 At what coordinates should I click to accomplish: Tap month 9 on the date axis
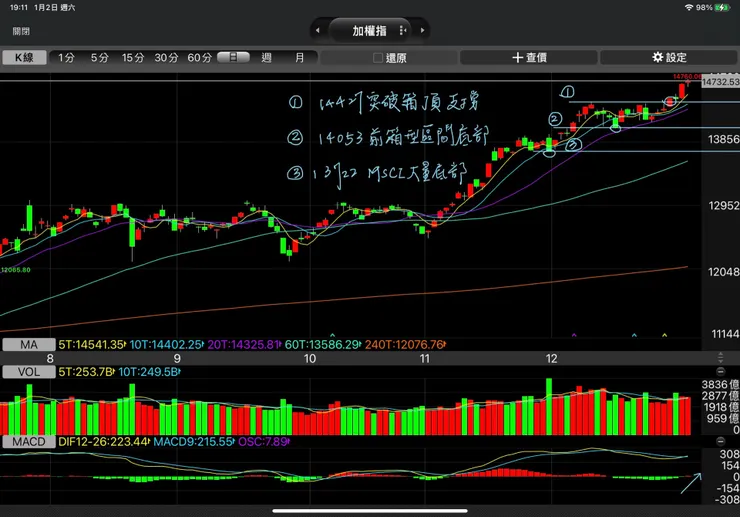coord(177,359)
